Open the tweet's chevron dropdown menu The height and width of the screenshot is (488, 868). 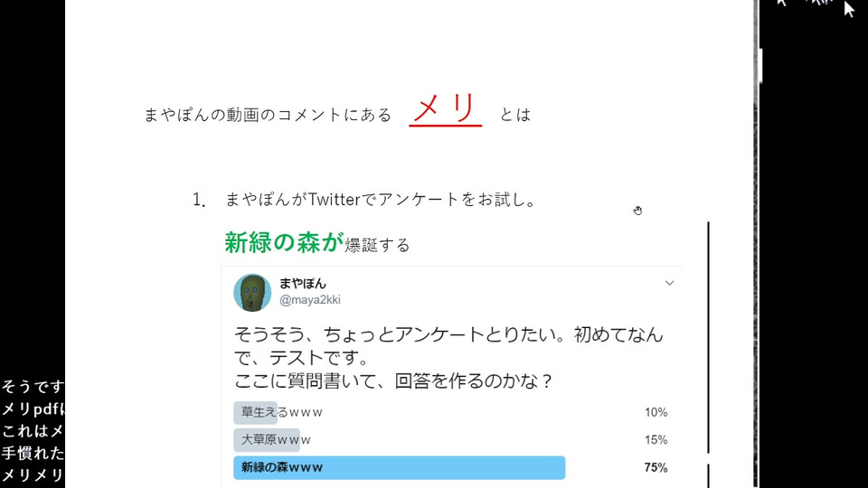(x=669, y=283)
